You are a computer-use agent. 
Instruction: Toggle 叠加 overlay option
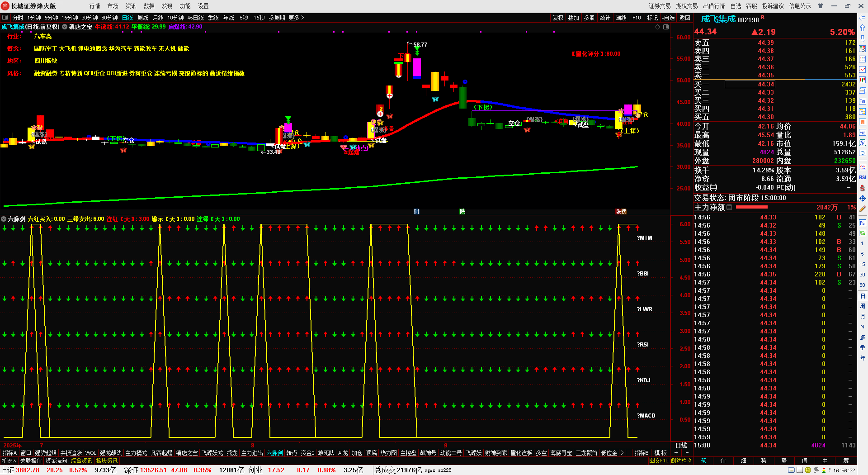click(574, 18)
